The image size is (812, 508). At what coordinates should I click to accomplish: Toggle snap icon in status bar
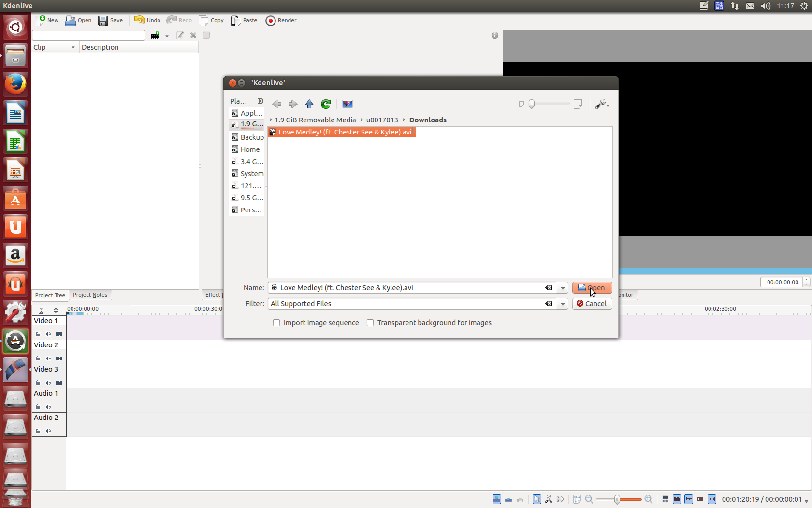[712, 499]
